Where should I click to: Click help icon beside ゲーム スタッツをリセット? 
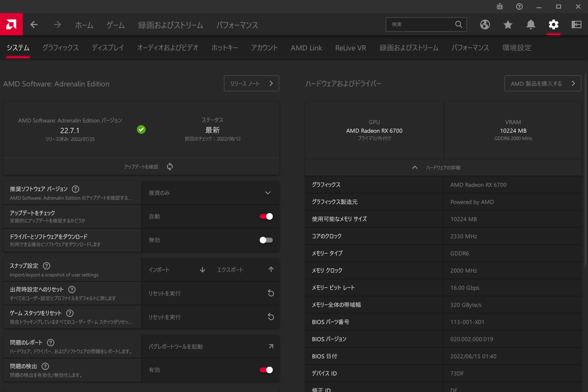point(70,313)
